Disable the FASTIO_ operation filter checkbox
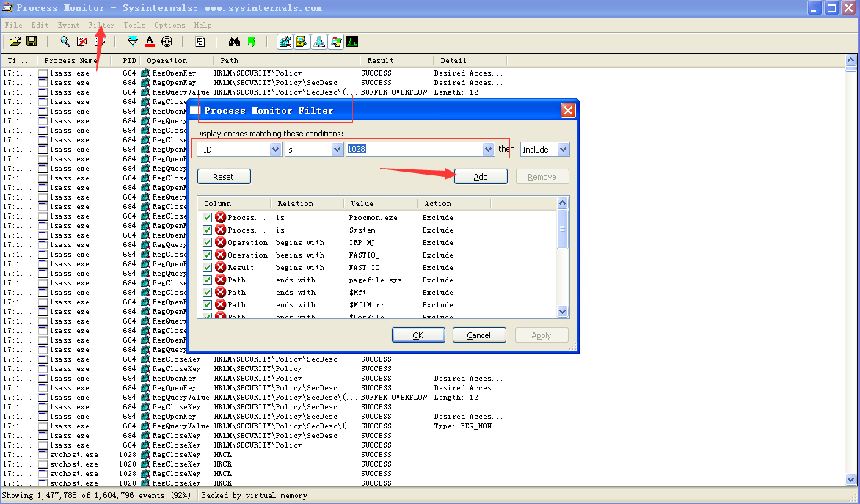The width and height of the screenshot is (860, 504). pyautogui.click(x=208, y=255)
